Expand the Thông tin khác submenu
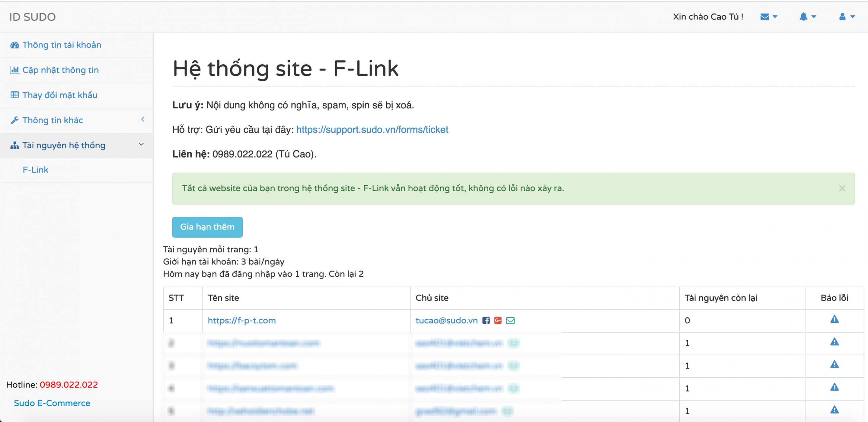 point(53,120)
